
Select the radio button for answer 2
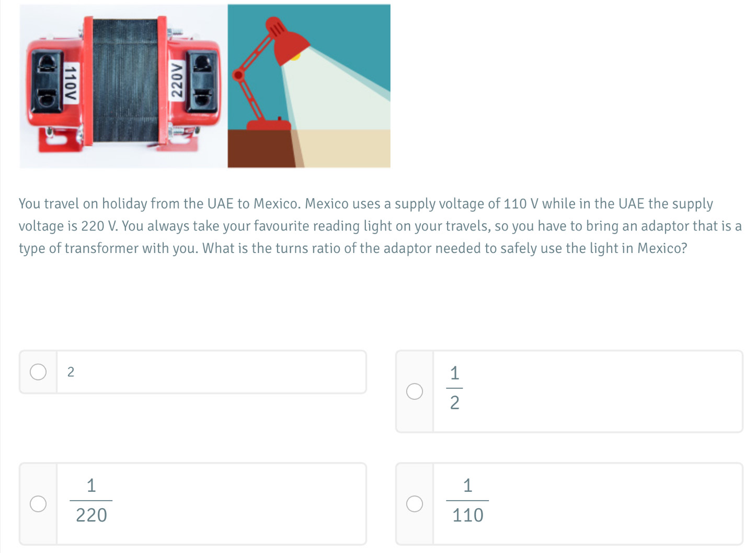(38, 372)
